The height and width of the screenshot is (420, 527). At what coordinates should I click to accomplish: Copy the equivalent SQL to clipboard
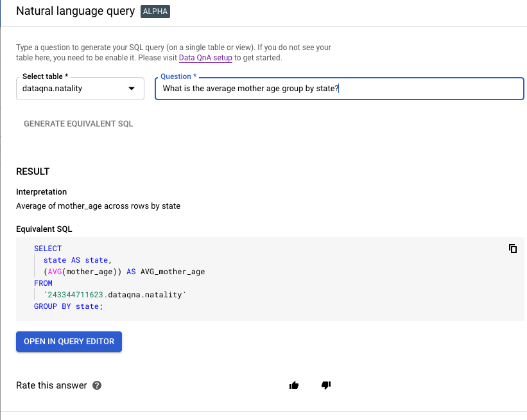[x=512, y=249]
